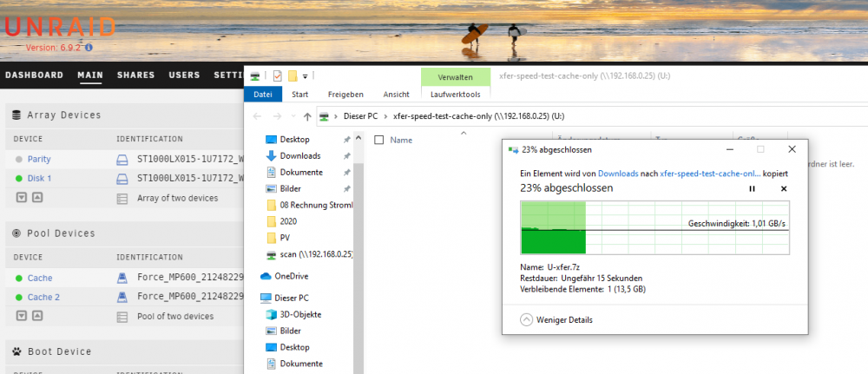Expand all array devices up-arrow toggle
Screen dimensions: 868x374
tap(37, 198)
